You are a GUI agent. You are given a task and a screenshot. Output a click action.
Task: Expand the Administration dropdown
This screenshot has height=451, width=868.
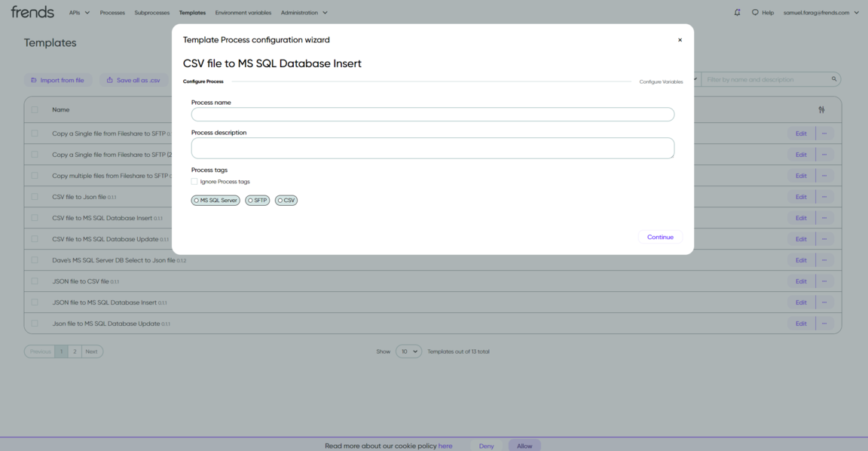click(x=304, y=12)
